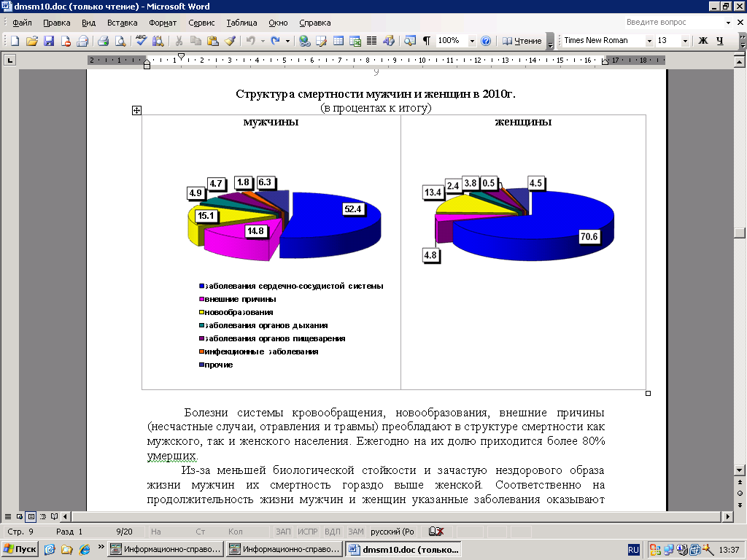The image size is (747, 560).
Task: Expand Standard toolbar options arrow
Action: pyautogui.click(x=550, y=42)
